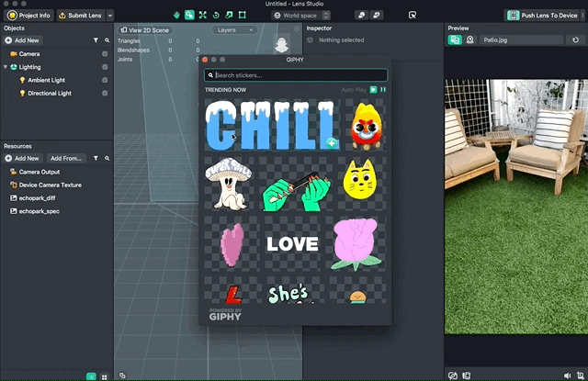Screen dimensions: 588x381
Task: Switch to front camera preview icon
Action: (x=469, y=39)
